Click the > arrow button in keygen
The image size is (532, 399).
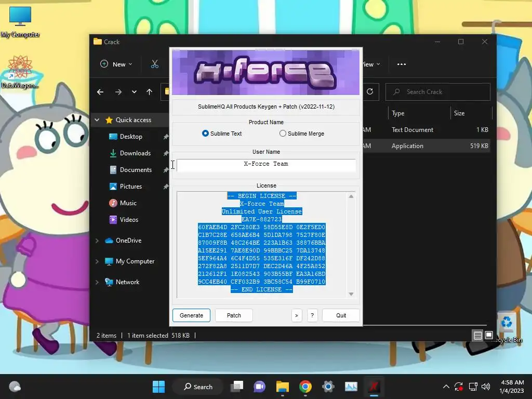click(x=297, y=315)
